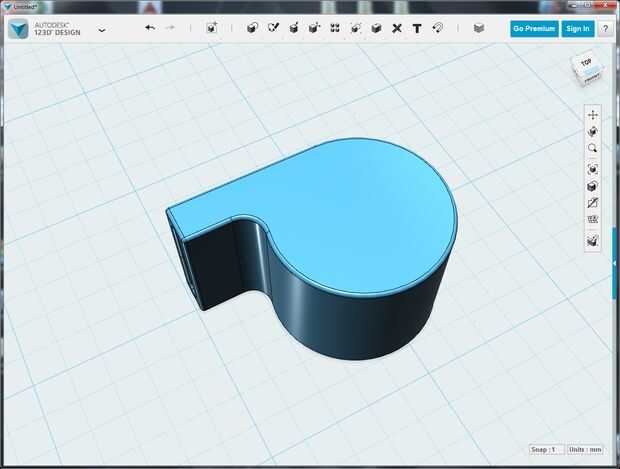Open the Construct tool menu
The width and height of the screenshot is (620, 469).
294,28
